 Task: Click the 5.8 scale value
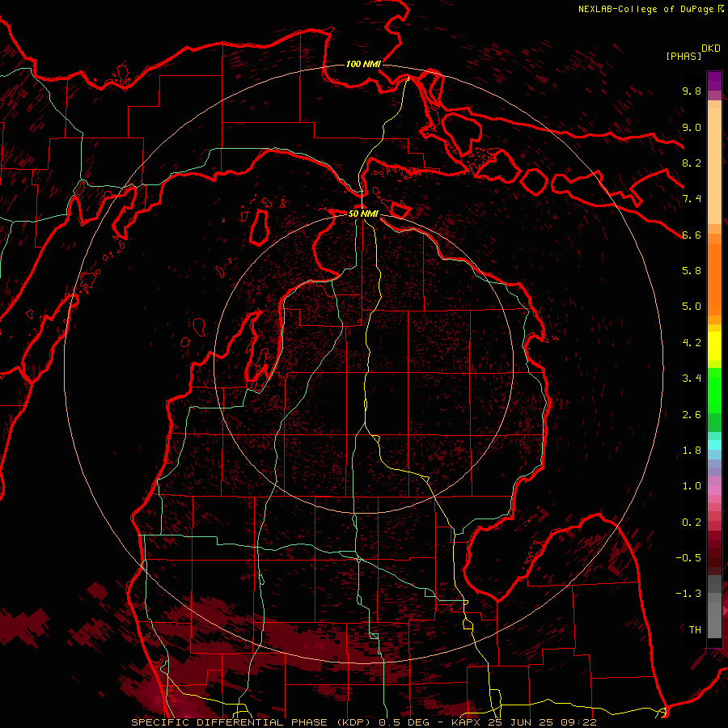click(692, 271)
